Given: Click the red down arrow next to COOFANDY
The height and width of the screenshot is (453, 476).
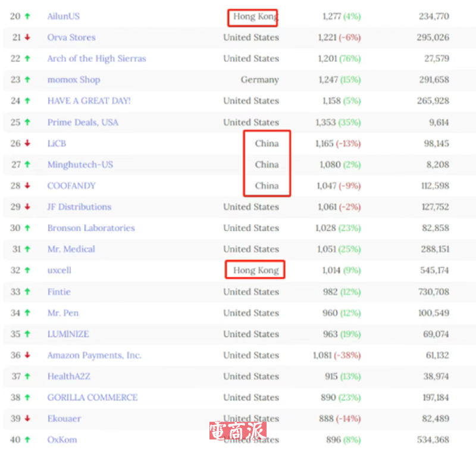Looking at the screenshot, I should pyautogui.click(x=27, y=186).
